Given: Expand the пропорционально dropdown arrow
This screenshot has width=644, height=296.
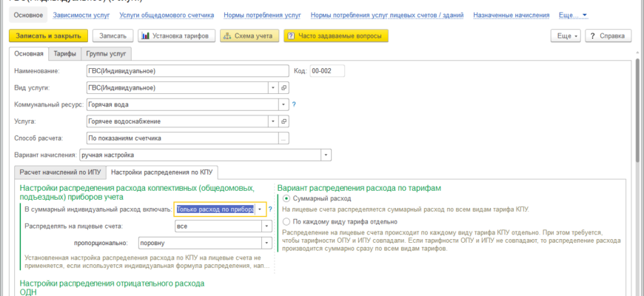Looking at the screenshot, I should click(x=267, y=243).
